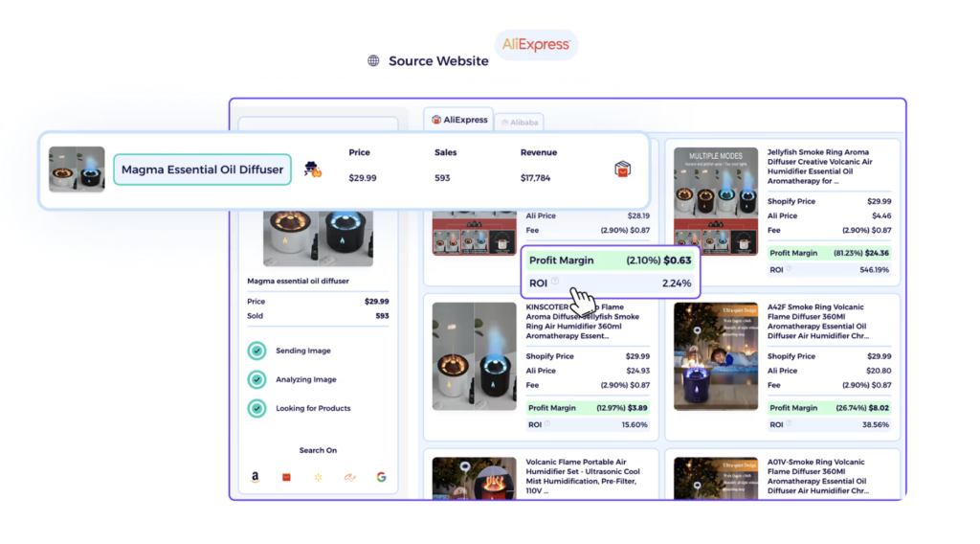This screenshot has height=544, width=980.
Task: Click the highlighted ROI 2.24% row
Action: tap(610, 283)
